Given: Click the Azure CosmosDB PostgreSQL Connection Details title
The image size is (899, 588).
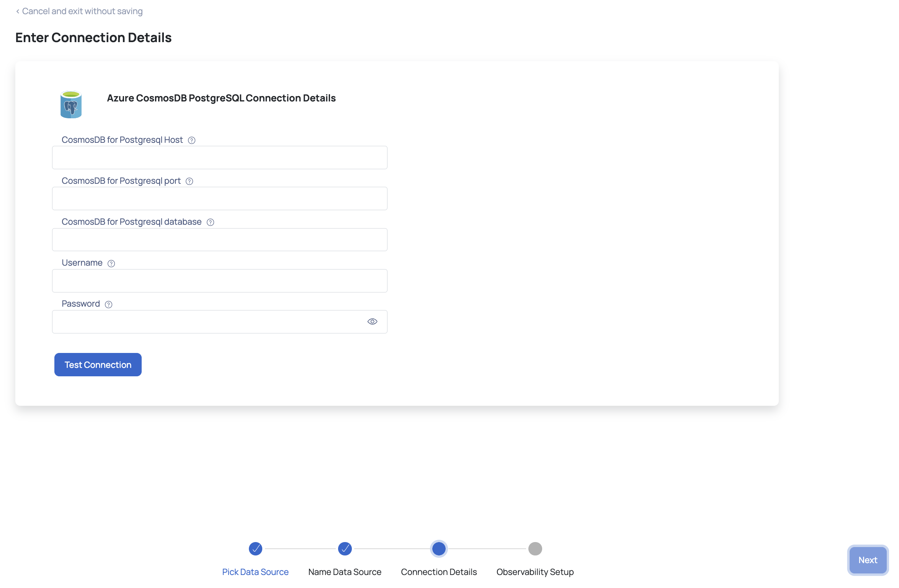Looking at the screenshot, I should pos(221,98).
